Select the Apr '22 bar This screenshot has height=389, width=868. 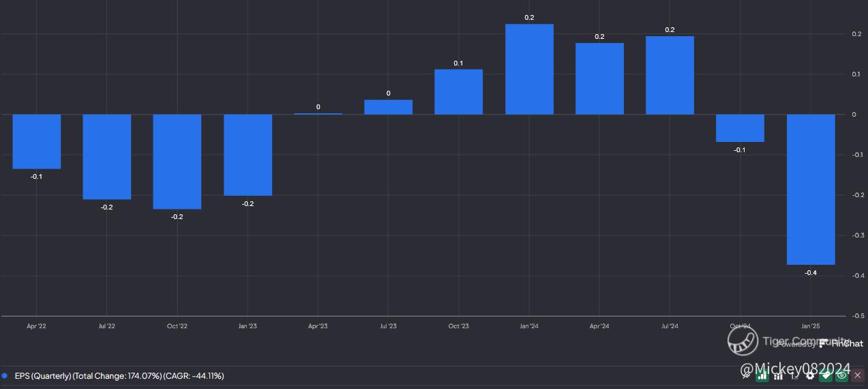37,141
